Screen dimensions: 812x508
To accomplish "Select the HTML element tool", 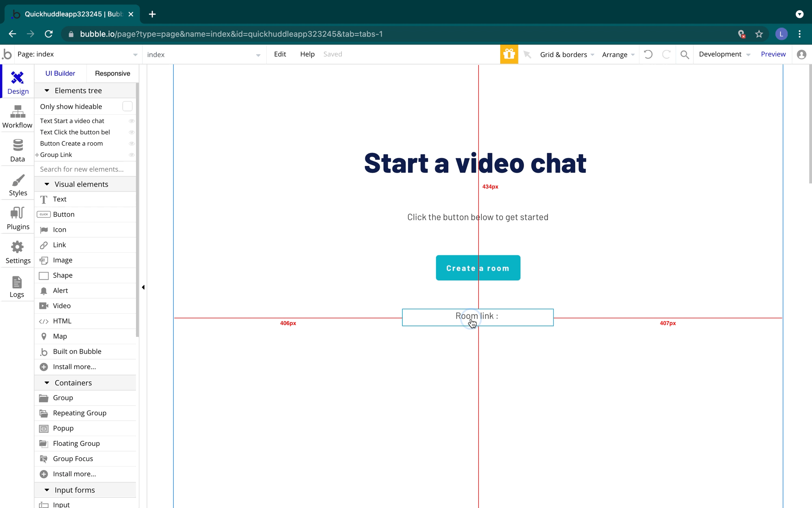I will tap(85, 321).
